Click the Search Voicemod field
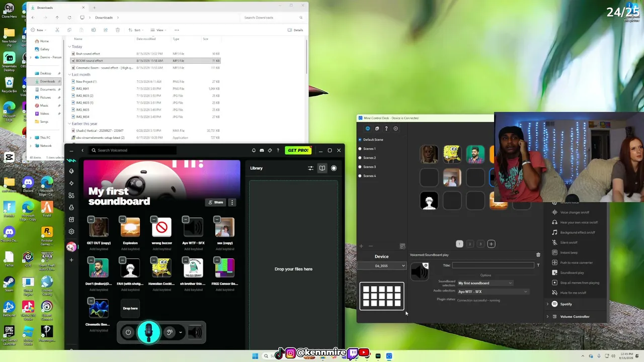 click(133, 150)
